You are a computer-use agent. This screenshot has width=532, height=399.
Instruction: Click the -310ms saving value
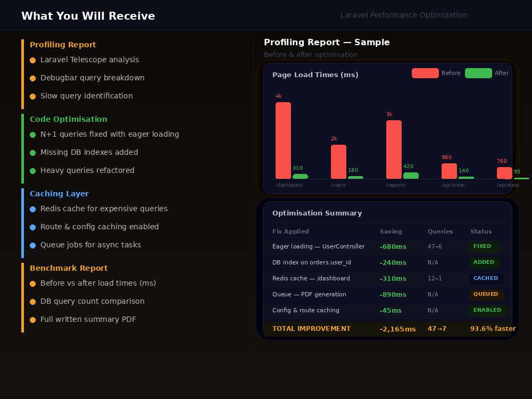click(x=393, y=279)
